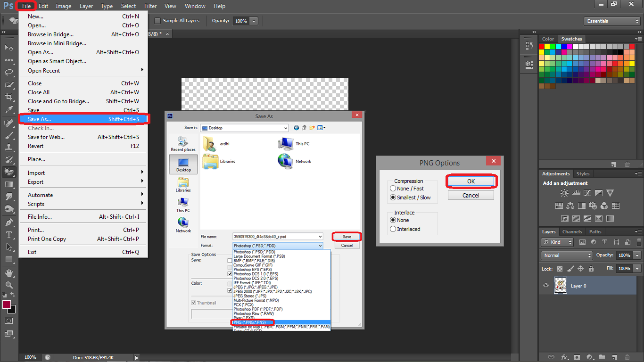Select the None interlace option
Viewport: 644px width, 362px height.
pyautogui.click(x=393, y=220)
